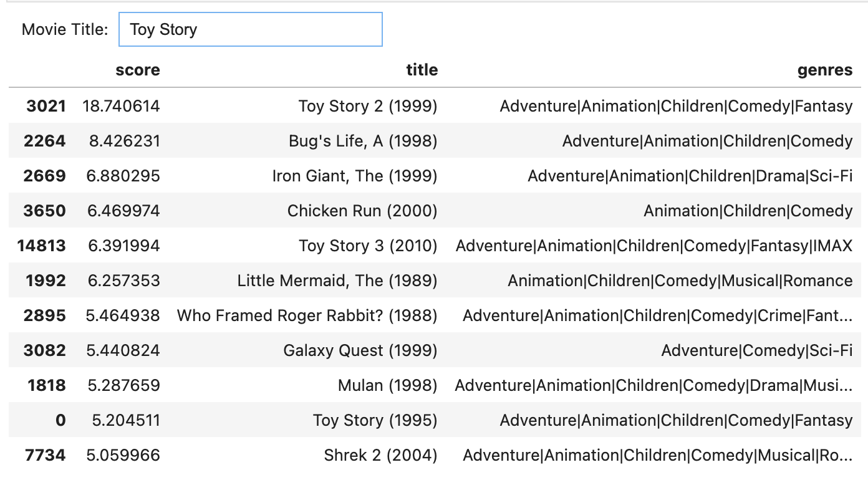The width and height of the screenshot is (868, 490).
Task: Click the Chicken Run (2000) title
Action: click(x=362, y=211)
